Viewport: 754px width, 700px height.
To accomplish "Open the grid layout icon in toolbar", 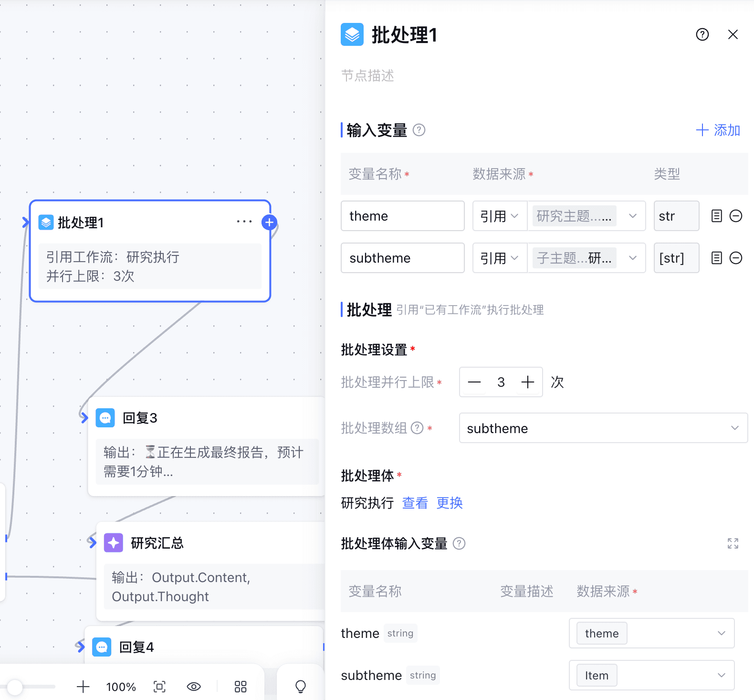I will click(241, 687).
